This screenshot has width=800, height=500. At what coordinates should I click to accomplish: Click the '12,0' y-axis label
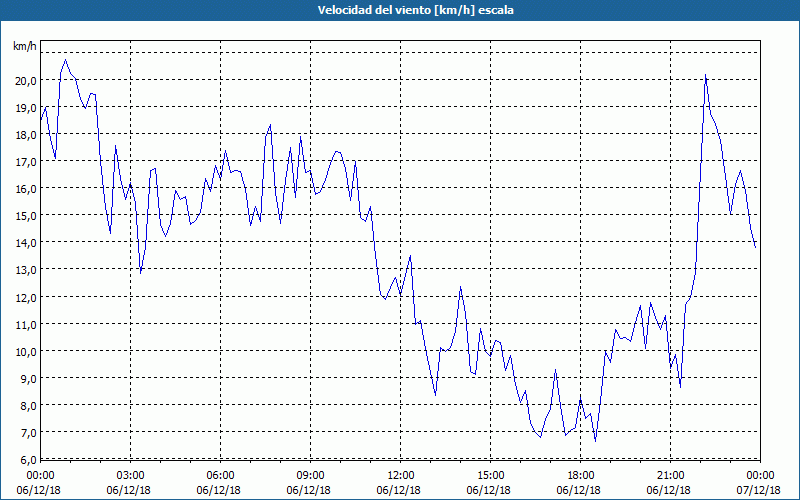[x=26, y=297]
